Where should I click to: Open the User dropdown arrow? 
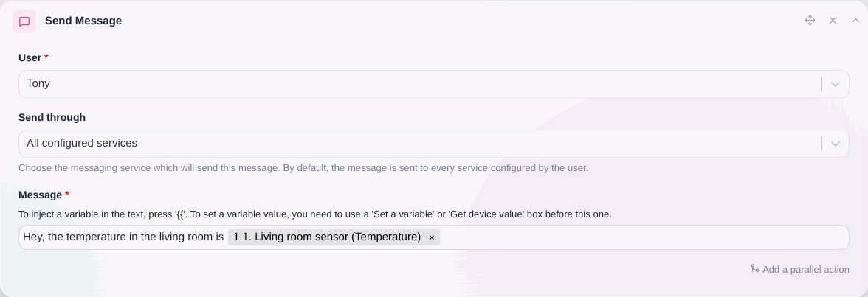tap(836, 84)
